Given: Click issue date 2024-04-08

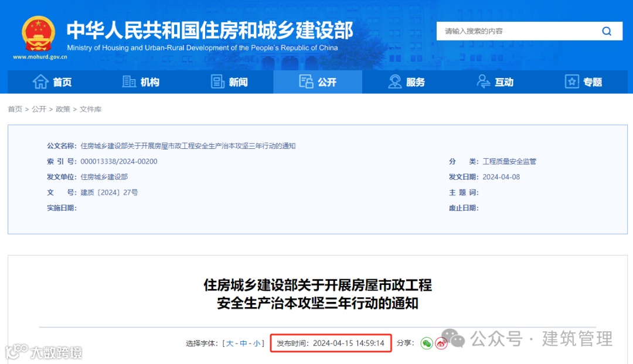Looking at the screenshot, I should 501,177.
